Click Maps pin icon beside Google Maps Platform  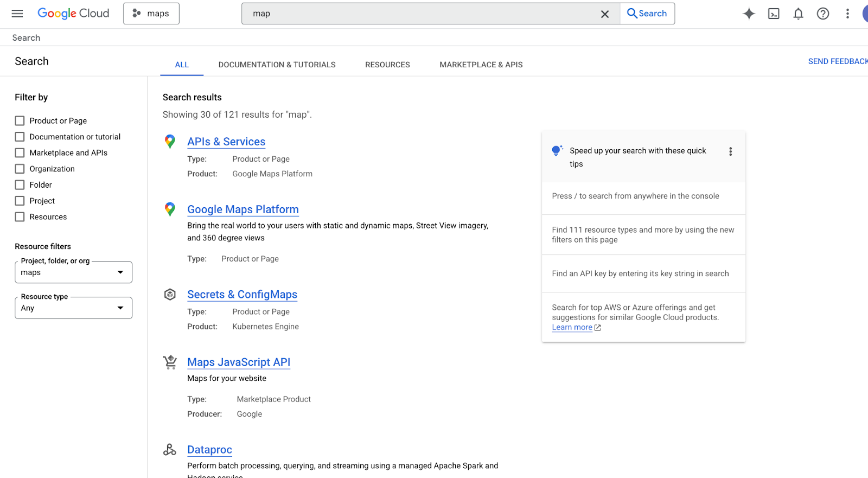click(170, 209)
